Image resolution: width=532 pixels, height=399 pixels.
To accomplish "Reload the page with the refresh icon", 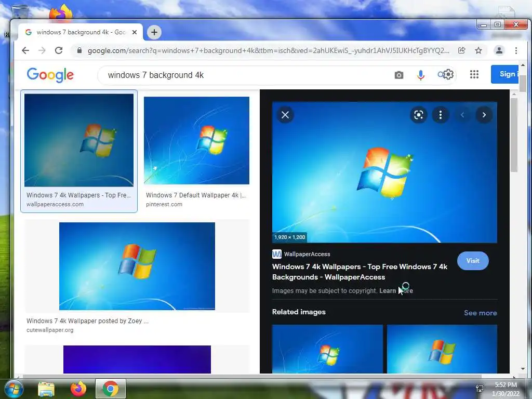I will click(59, 50).
